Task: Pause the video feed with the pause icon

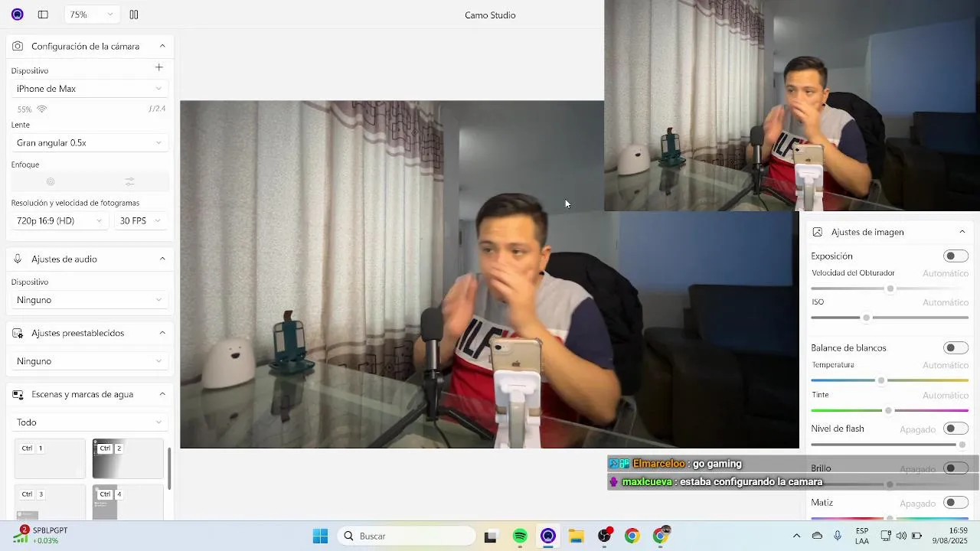Action: point(134,15)
